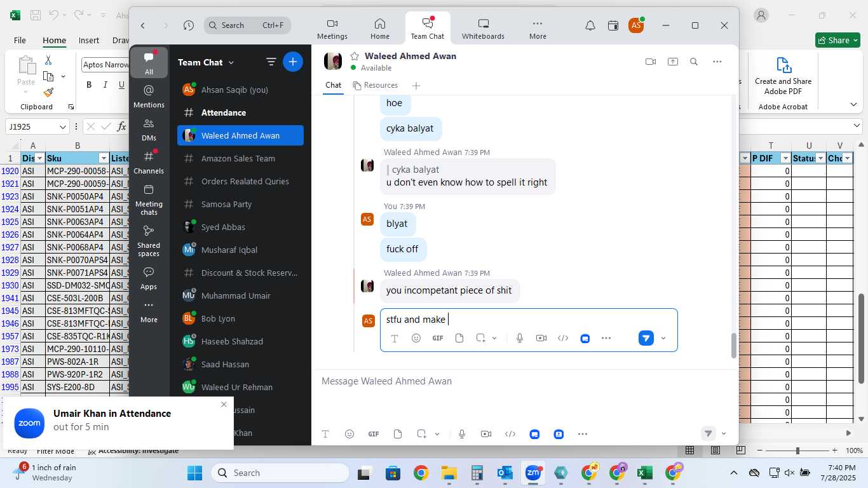Click the share screen icon in chat header

672,62
